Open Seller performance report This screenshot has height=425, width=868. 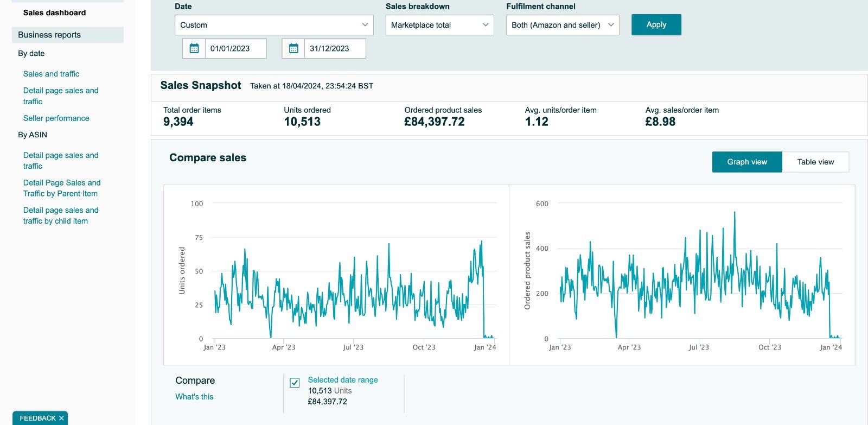(56, 118)
